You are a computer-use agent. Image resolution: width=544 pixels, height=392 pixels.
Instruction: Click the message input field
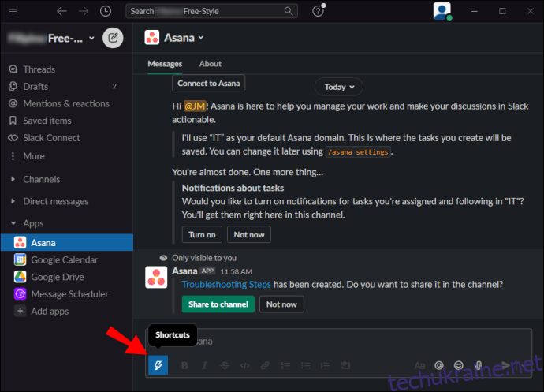tap(338, 342)
